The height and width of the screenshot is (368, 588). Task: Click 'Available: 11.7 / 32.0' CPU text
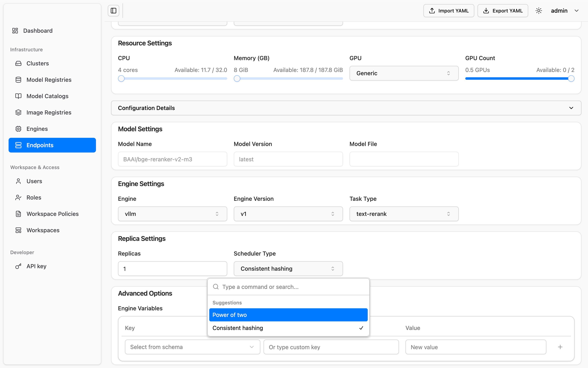pos(201,70)
